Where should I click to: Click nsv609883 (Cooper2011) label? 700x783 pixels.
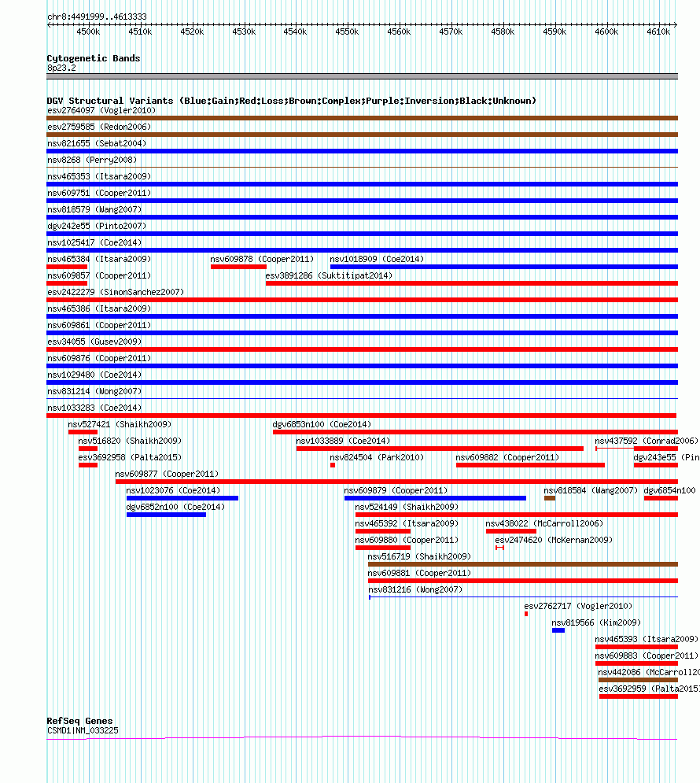tap(646, 656)
